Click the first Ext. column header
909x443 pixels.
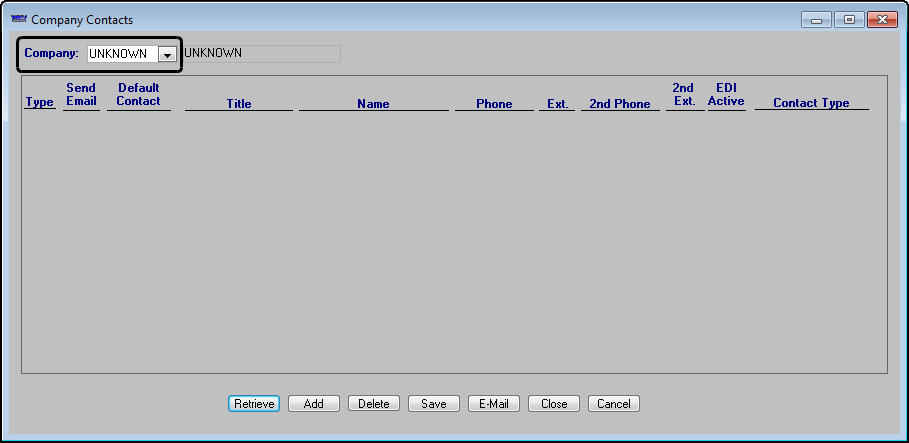coord(557,104)
